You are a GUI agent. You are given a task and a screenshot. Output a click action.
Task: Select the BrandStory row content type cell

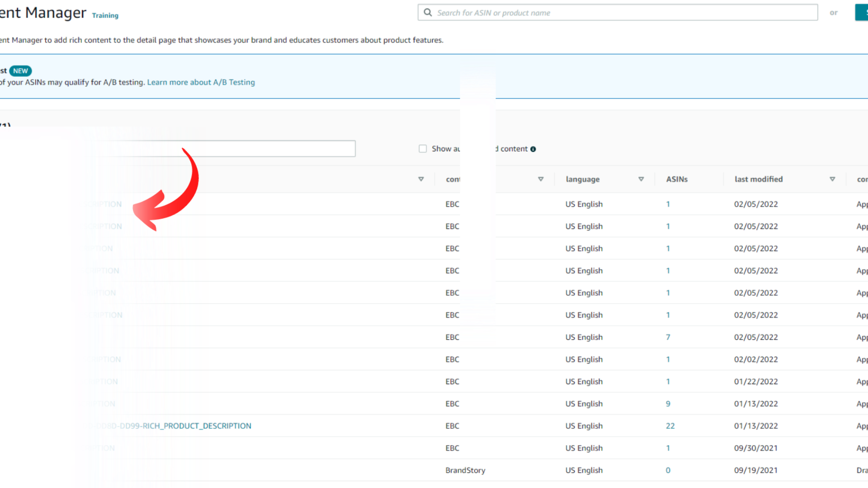click(x=465, y=470)
